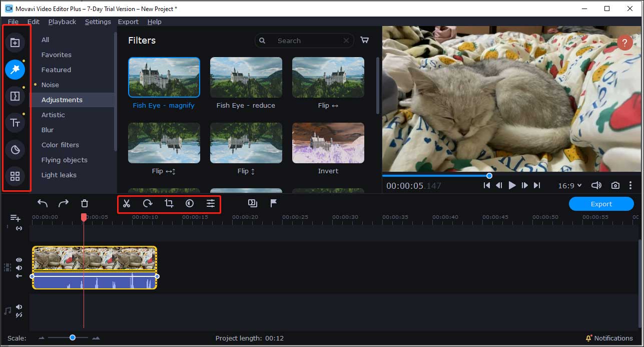Click the timeline Scale zoom slider
This screenshot has width=644, height=347.
(x=73, y=338)
